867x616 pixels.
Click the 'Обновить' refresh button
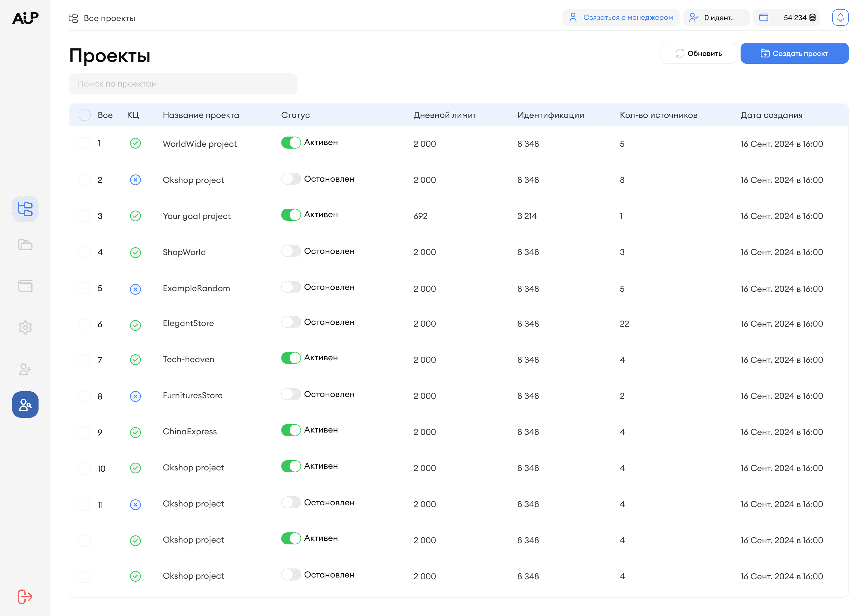pos(698,54)
